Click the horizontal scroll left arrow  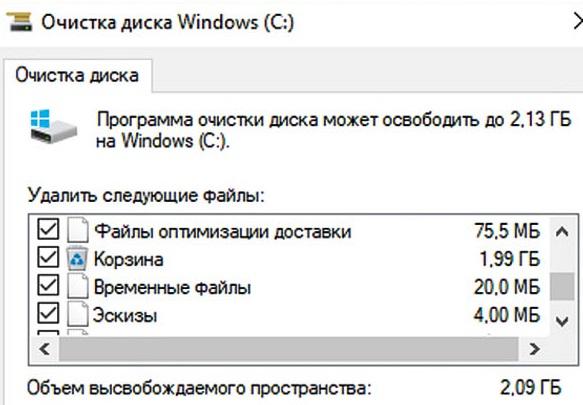tap(44, 349)
